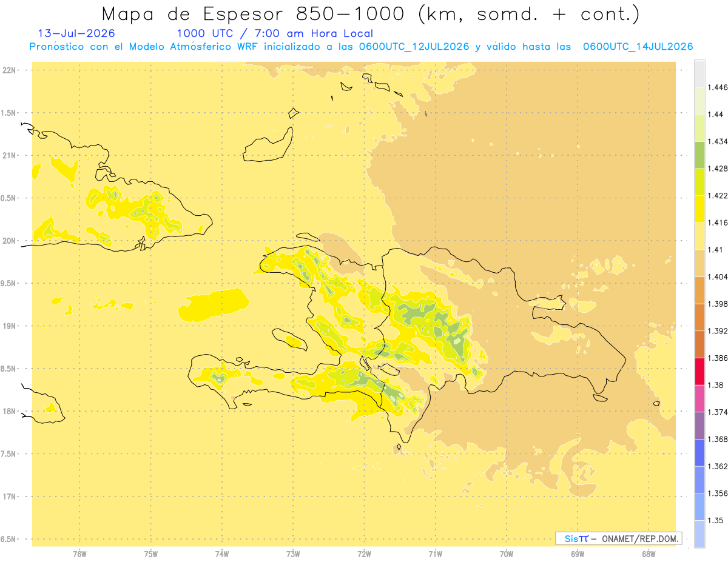This screenshot has width=728, height=562.
Task: Click the longitude label '76W'
Action: point(79,554)
